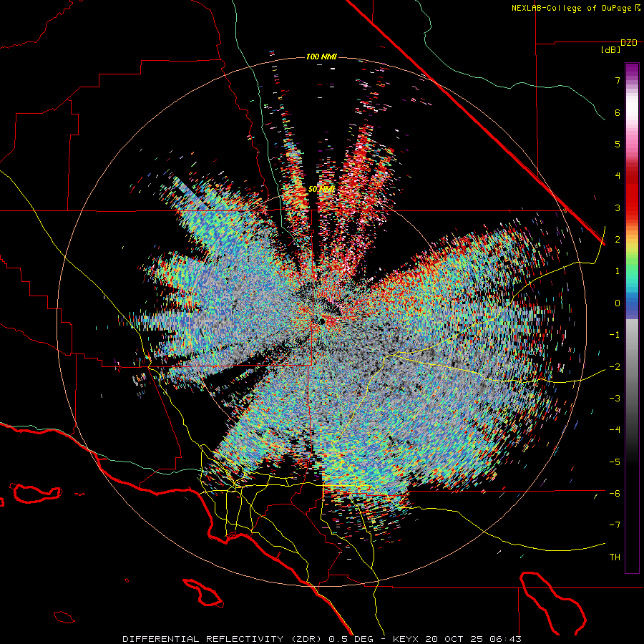Click the positive 7 dB scale label
Viewport: 644px width, 644px height.
click(618, 80)
